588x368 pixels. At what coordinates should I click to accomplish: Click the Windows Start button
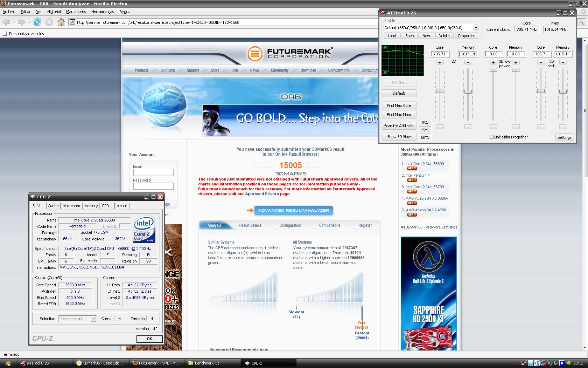8,363
